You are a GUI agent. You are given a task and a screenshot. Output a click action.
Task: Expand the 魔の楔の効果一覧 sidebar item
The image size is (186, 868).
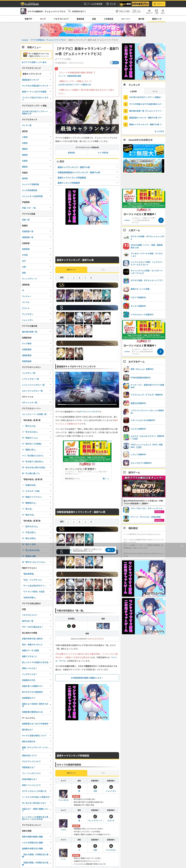click(37, 332)
